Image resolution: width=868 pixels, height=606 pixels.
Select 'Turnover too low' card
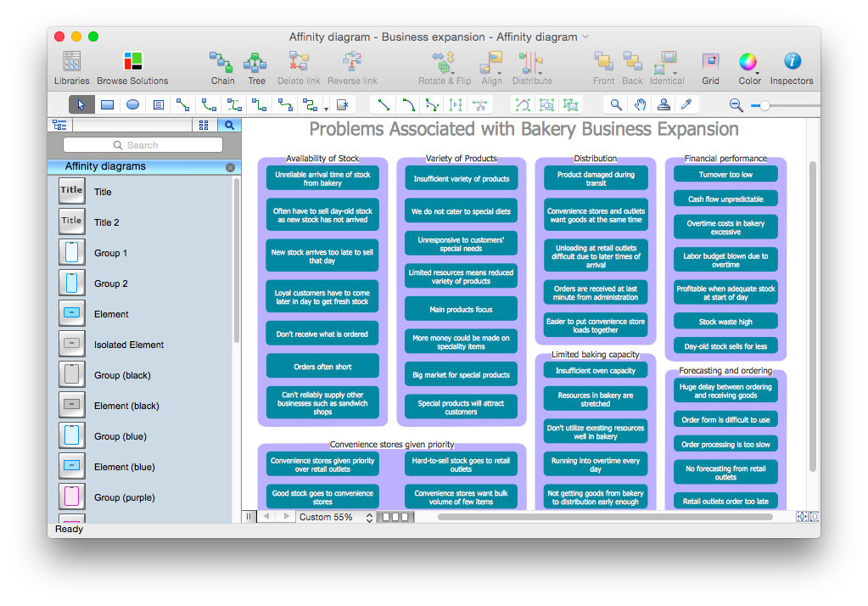click(725, 175)
